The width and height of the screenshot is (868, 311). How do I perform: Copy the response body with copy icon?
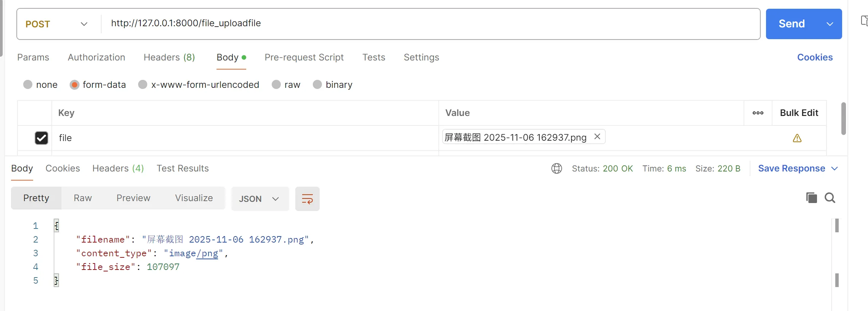click(811, 198)
